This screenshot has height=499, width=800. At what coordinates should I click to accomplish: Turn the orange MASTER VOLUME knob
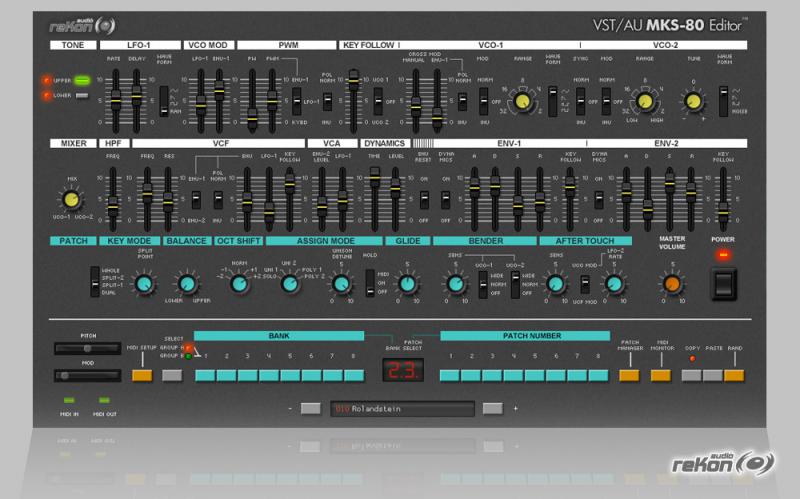[x=672, y=284]
